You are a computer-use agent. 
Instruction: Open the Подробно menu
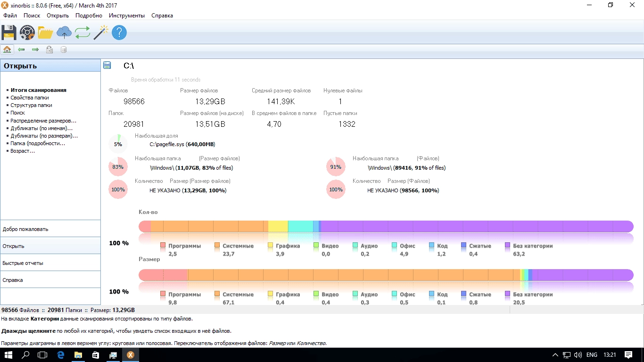[x=89, y=16]
